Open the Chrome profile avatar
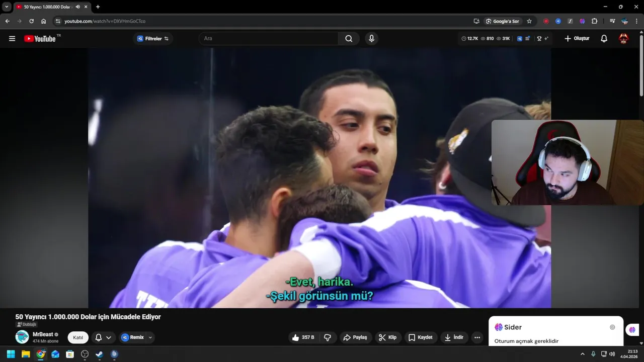 [x=624, y=21]
